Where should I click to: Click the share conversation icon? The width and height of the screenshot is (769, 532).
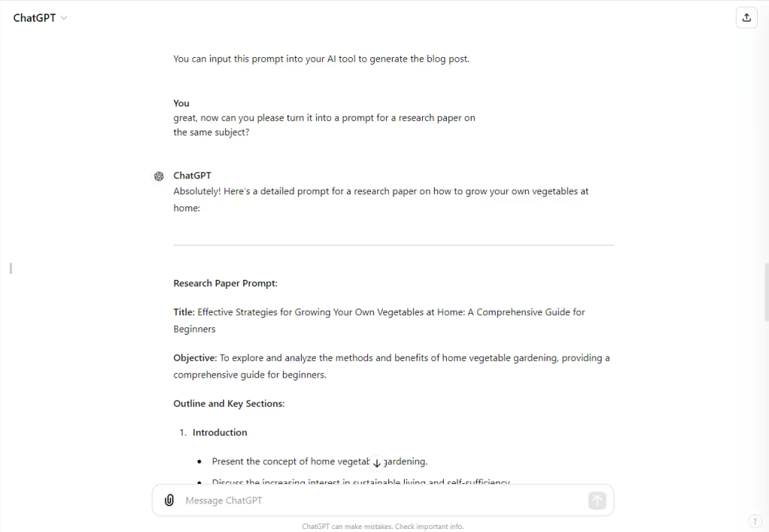click(746, 18)
